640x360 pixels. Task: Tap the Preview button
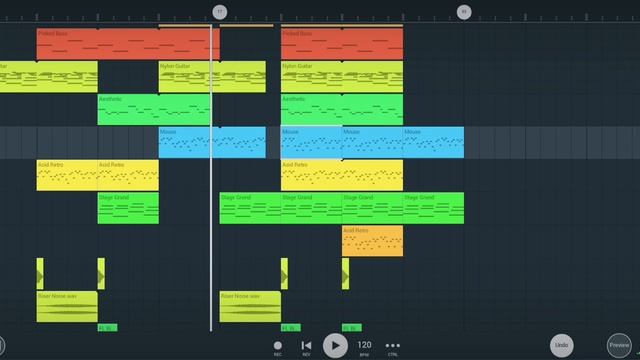pyautogui.click(x=619, y=345)
